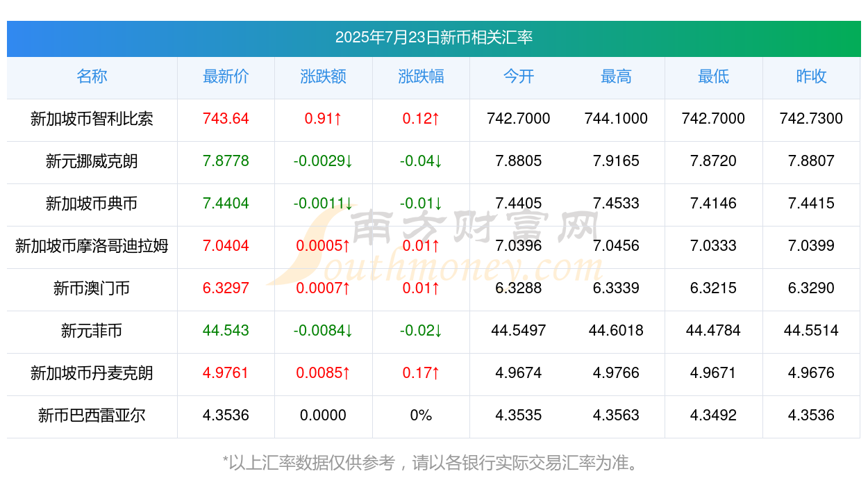Click latest price 743.64
This screenshot has width=868, height=485.
point(226,119)
